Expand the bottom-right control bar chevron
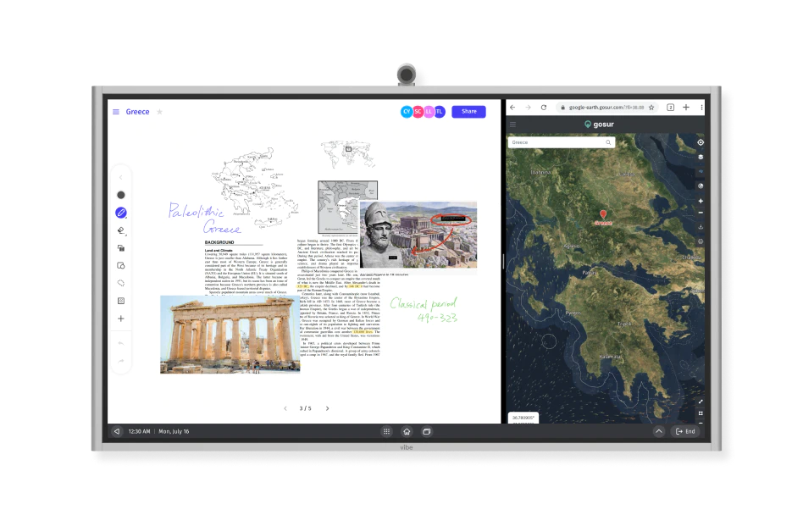 coord(659,430)
